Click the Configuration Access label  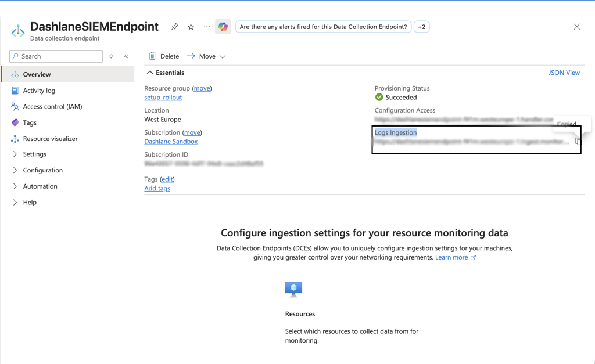tap(405, 110)
